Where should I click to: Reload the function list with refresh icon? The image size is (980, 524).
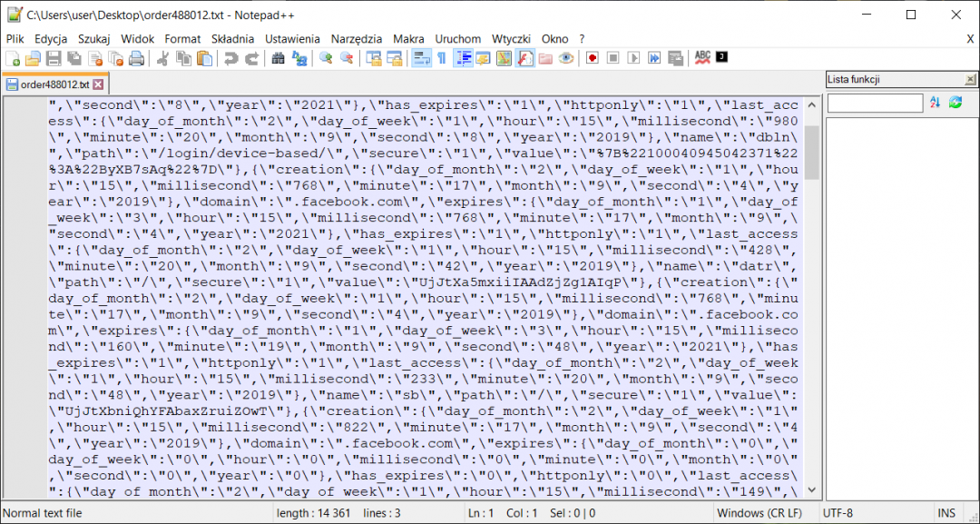pos(955,104)
